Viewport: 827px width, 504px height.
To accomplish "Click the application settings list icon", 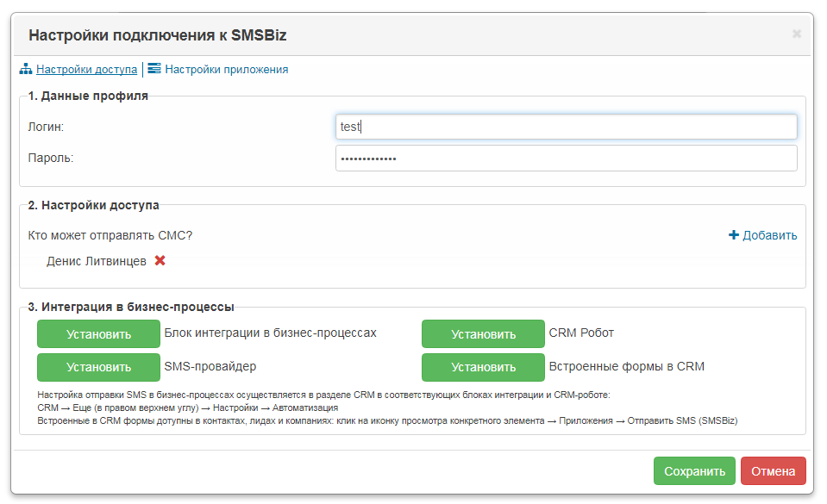I will 154,69.
